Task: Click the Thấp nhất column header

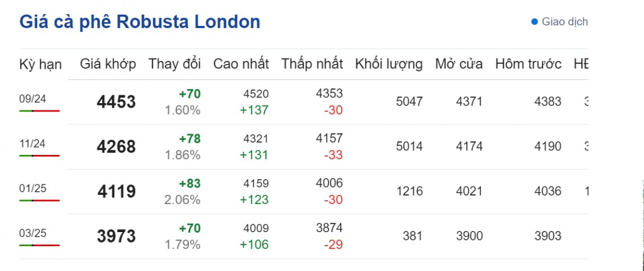Action: 312,64
